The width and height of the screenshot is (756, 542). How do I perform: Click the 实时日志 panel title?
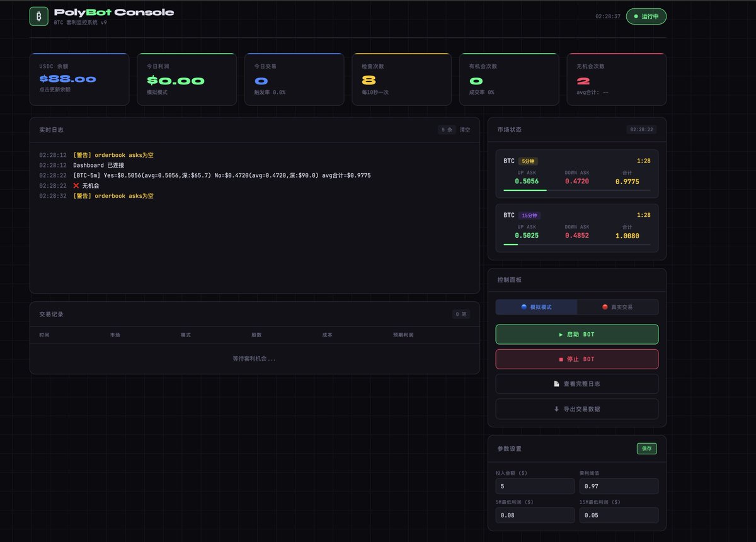coord(51,130)
